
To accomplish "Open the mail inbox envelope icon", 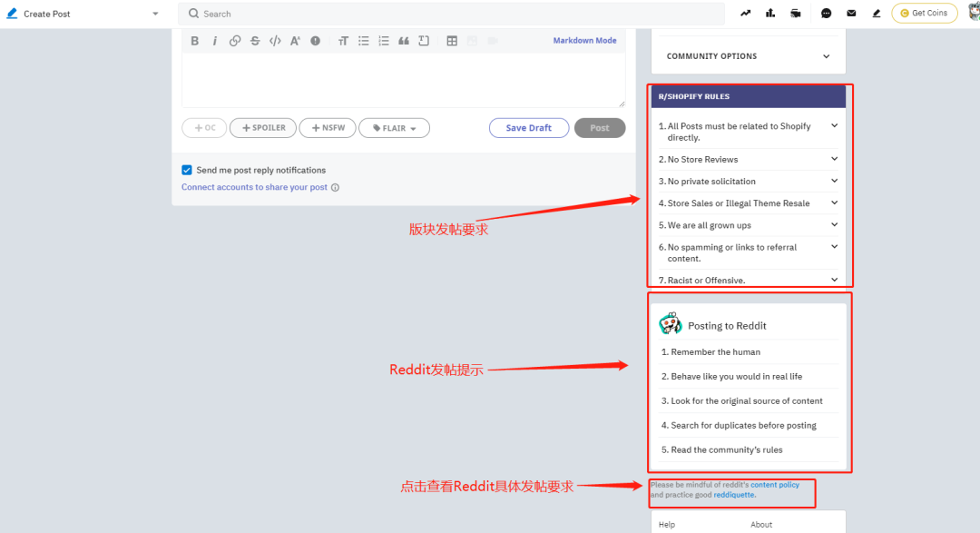I will [851, 13].
